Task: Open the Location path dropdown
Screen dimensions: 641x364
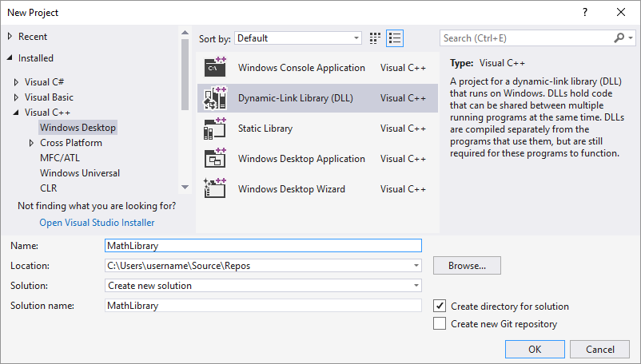Action: (x=416, y=266)
